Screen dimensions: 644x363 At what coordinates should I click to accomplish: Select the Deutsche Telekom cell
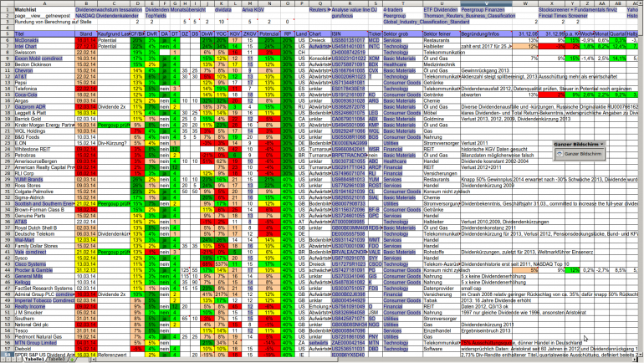[x=44, y=234]
